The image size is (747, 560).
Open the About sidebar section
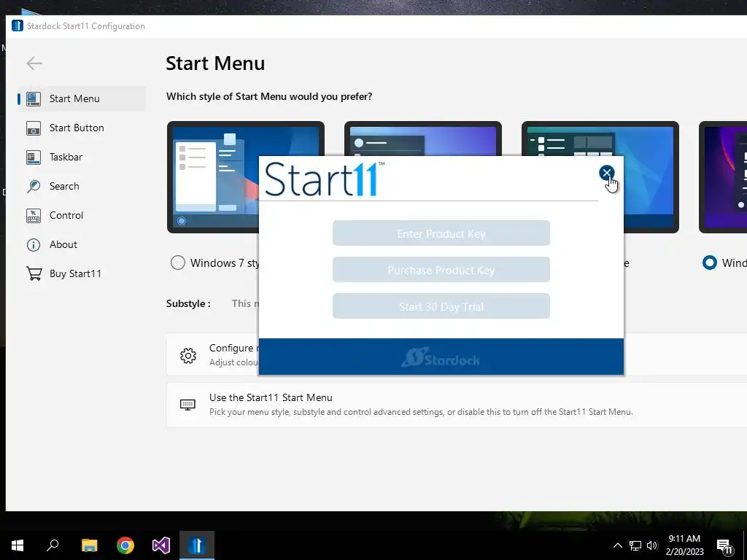(x=82, y=244)
